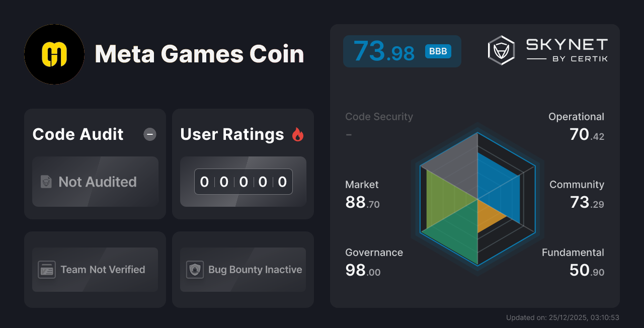Click the fire icon beside User Ratings
This screenshot has width=644, height=328.
pos(298,134)
